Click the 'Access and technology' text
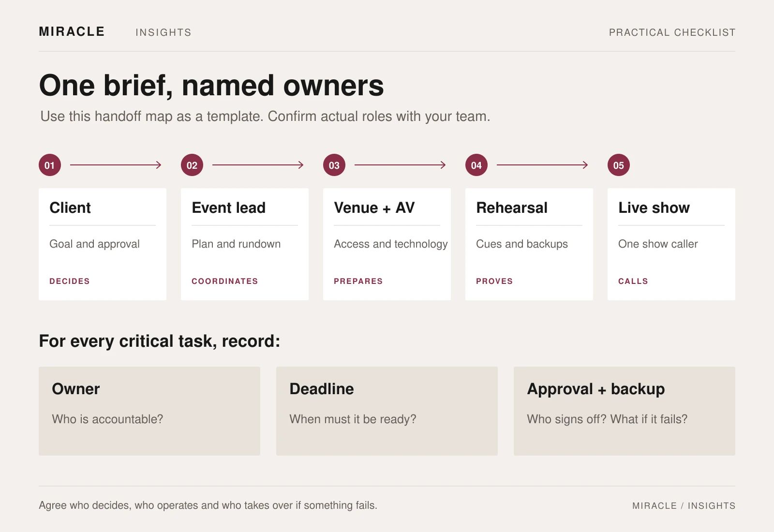Screen dimensions: 774x532 click(391, 244)
